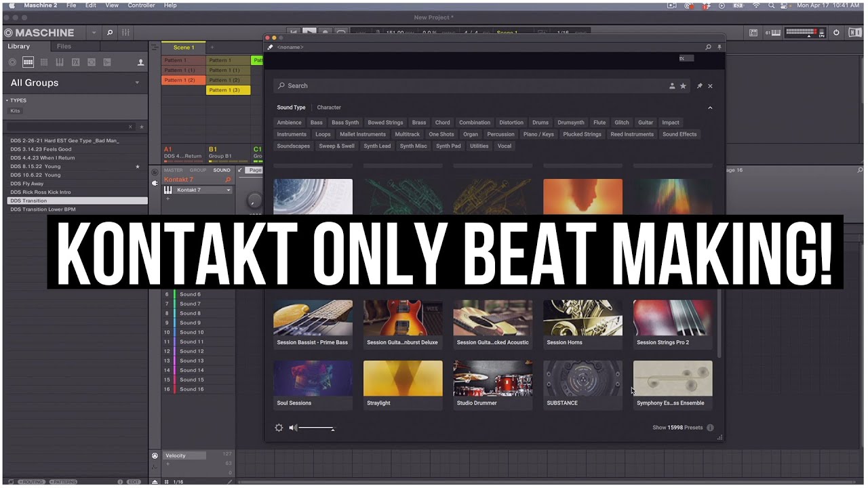Open the Maschine logo dropdown arrow
The height and width of the screenshot is (488, 868).
coord(94,33)
